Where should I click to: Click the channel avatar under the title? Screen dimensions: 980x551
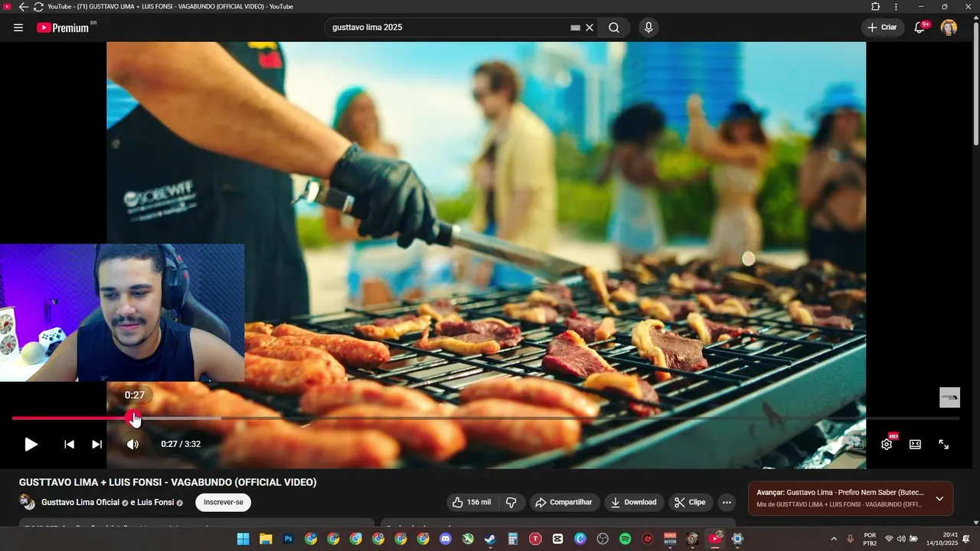27,502
